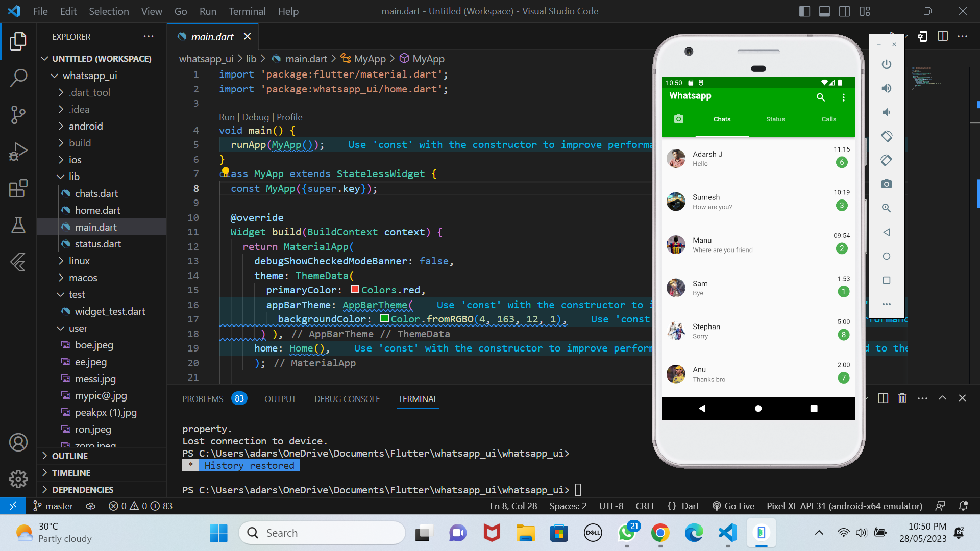Open File Explorer from taskbar
The width and height of the screenshot is (980, 551).
pyautogui.click(x=525, y=533)
